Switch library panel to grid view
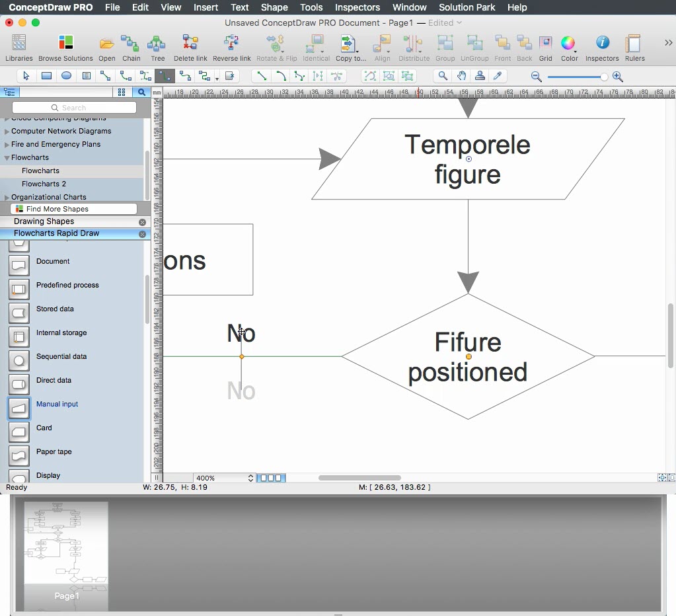This screenshot has width=676, height=616. click(122, 92)
